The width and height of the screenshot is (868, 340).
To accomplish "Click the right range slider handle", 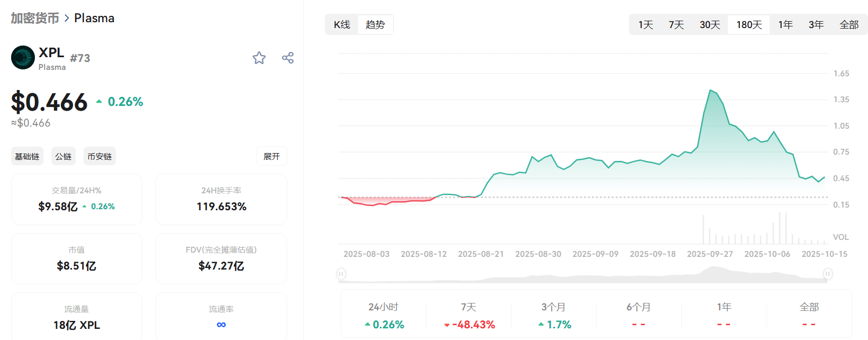I will [x=828, y=274].
